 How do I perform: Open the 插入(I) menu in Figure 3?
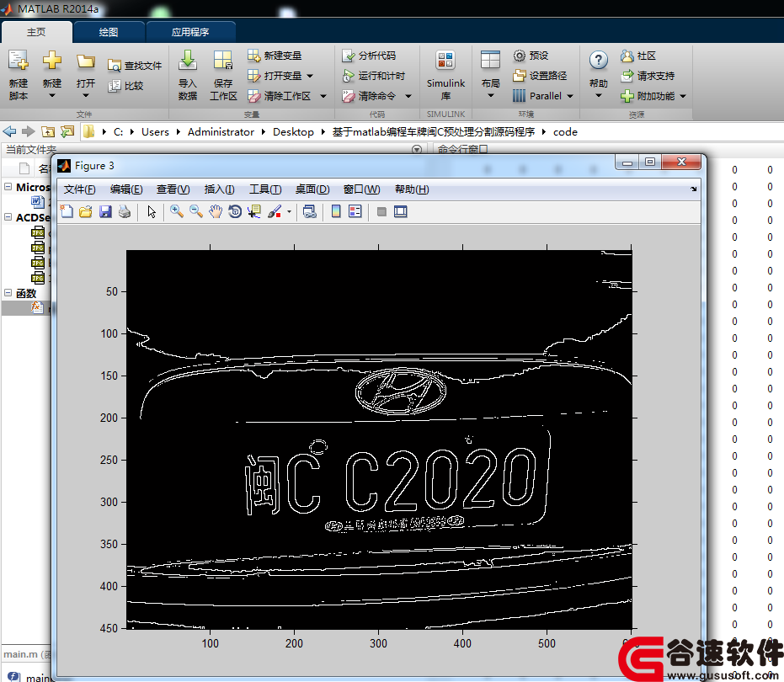[x=220, y=189]
